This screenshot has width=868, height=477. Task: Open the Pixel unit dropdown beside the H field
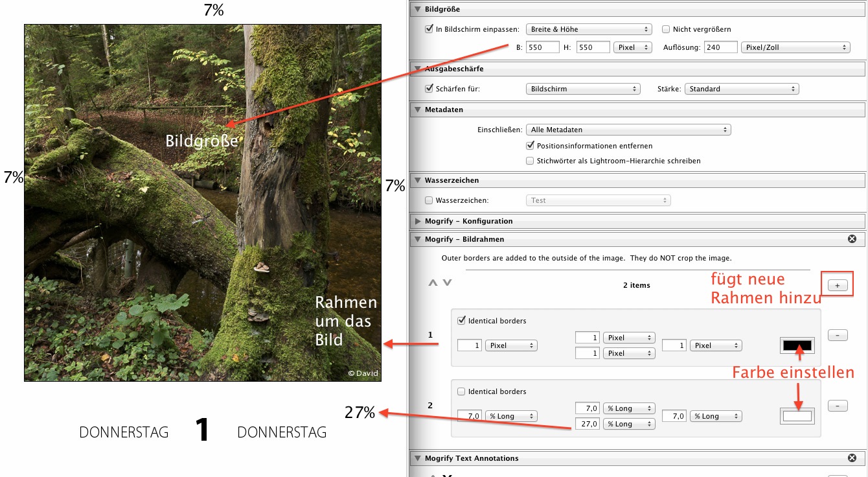634,47
